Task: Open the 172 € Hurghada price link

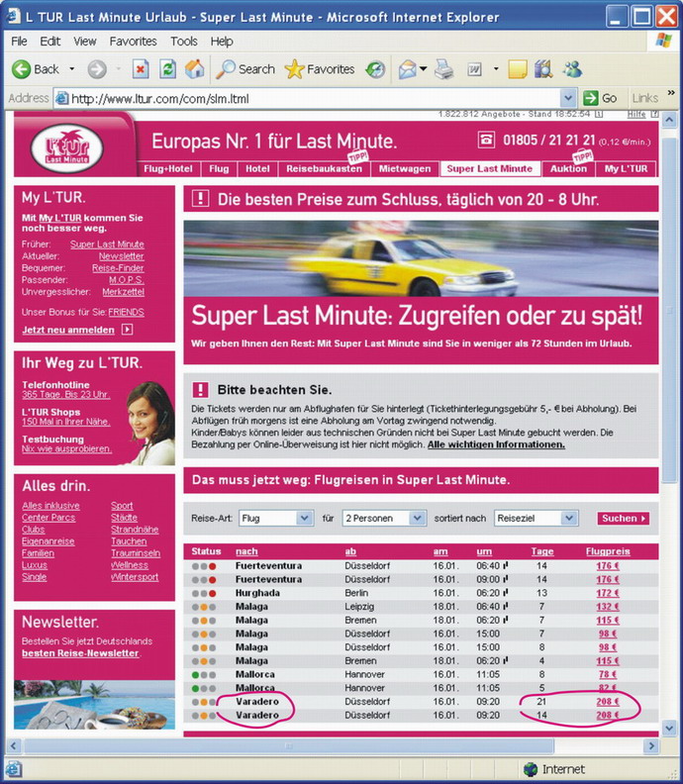Action: coord(607,593)
